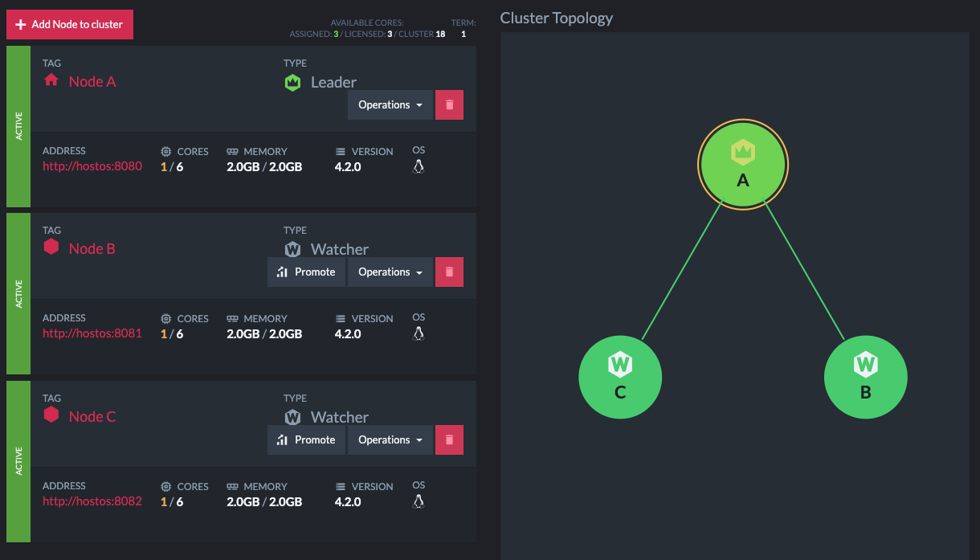Open Operations menu for Node C
The width and height of the screenshot is (980, 560).
(x=390, y=439)
